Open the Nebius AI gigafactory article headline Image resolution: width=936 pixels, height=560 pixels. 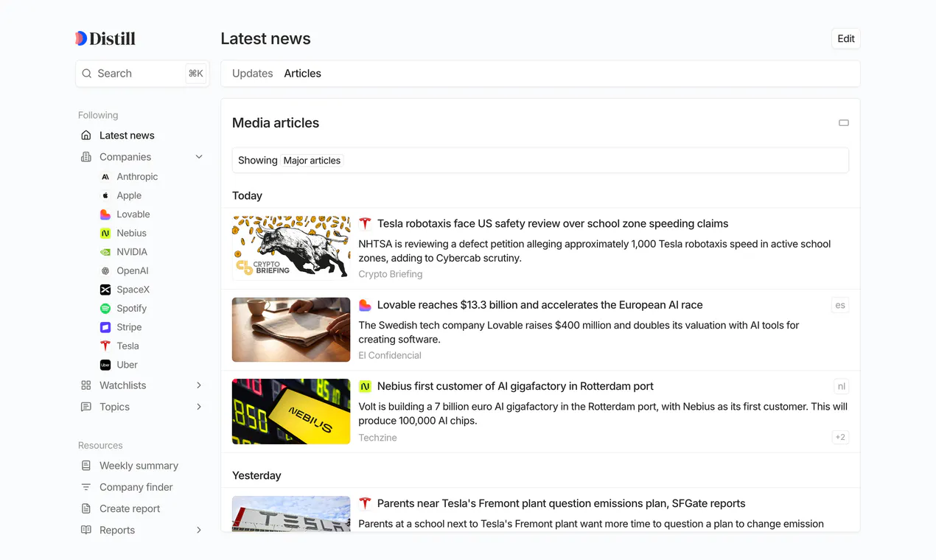coord(515,386)
